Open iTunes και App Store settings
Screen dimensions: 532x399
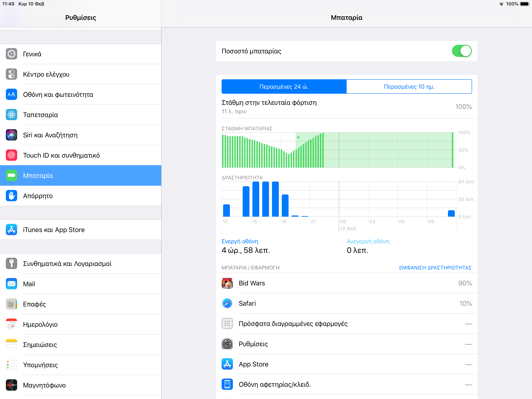point(54,230)
